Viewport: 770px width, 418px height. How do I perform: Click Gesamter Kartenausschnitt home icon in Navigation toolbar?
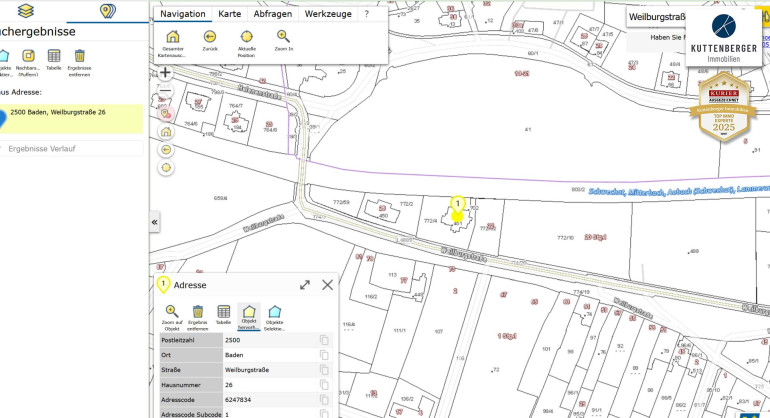click(173, 38)
